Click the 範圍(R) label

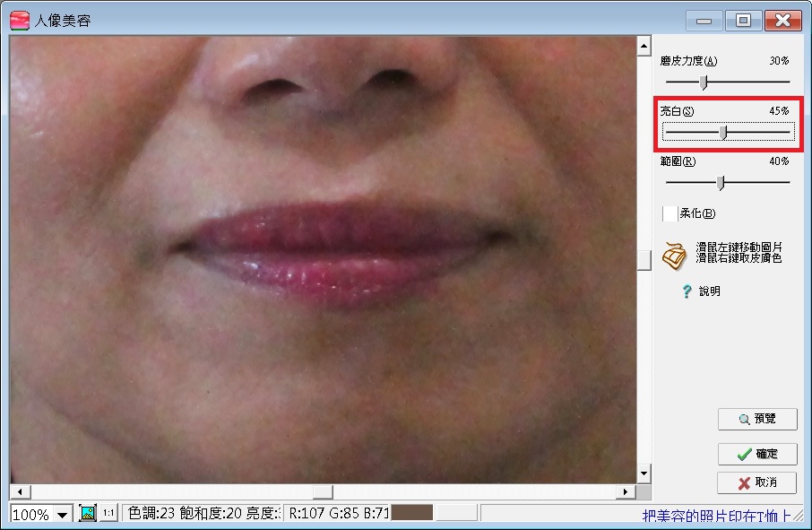coord(678,161)
